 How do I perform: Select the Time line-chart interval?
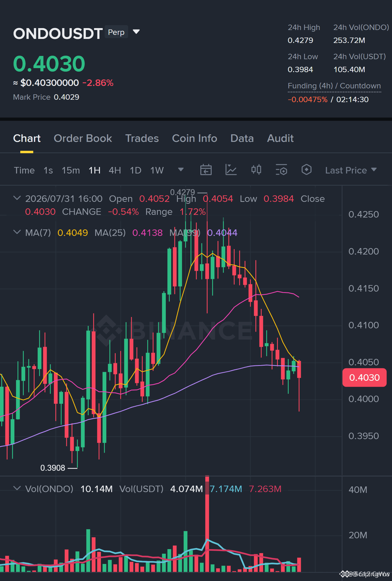click(x=24, y=170)
